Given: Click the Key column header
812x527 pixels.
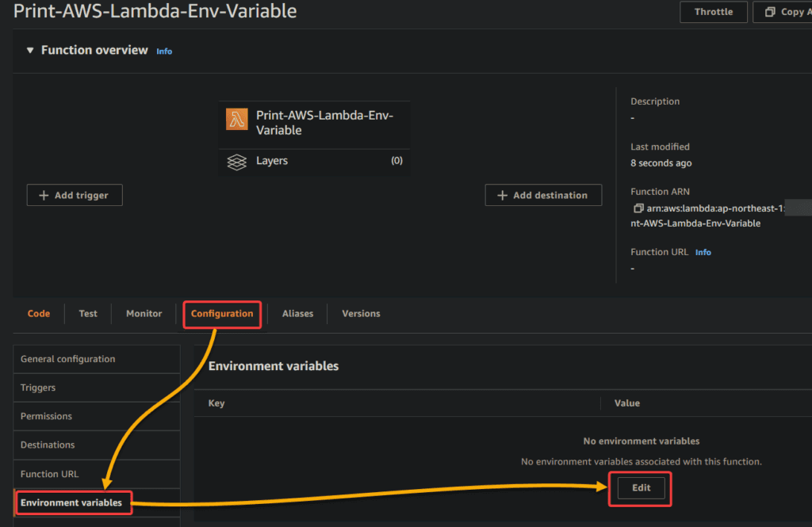Looking at the screenshot, I should (x=216, y=403).
